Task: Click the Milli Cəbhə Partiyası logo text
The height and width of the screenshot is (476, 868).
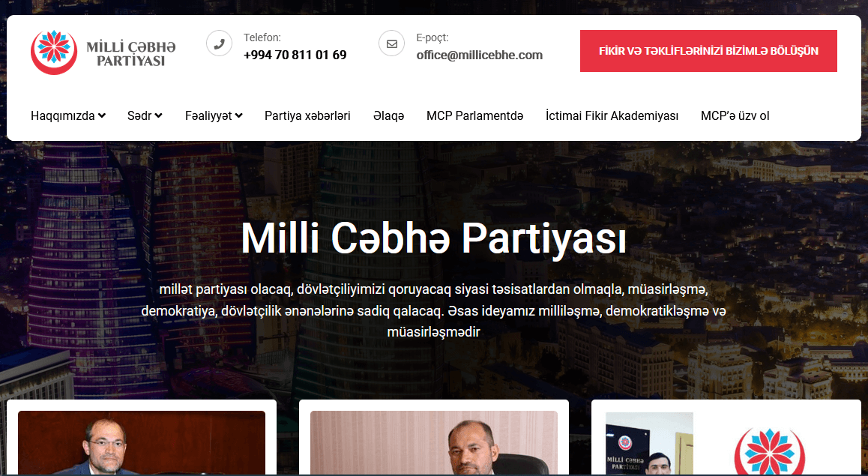Action: coord(131,54)
